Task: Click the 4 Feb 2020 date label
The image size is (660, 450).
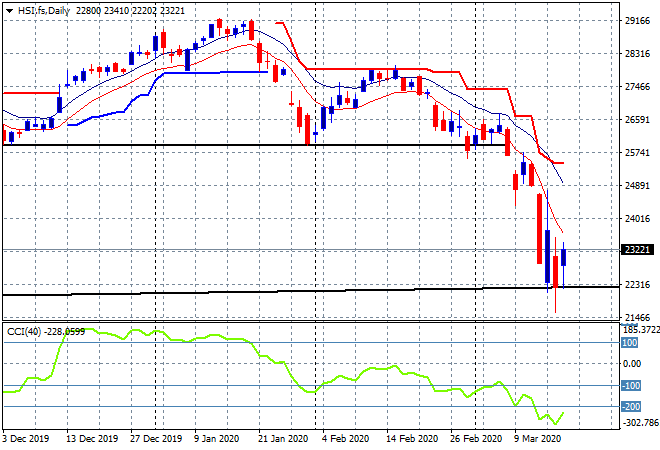Action: click(346, 439)
